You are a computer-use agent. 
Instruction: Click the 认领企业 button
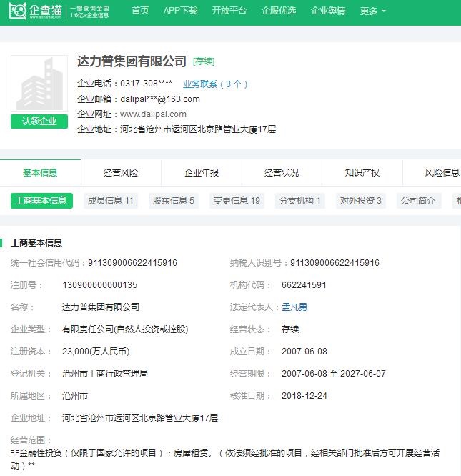tap(39, 122)
